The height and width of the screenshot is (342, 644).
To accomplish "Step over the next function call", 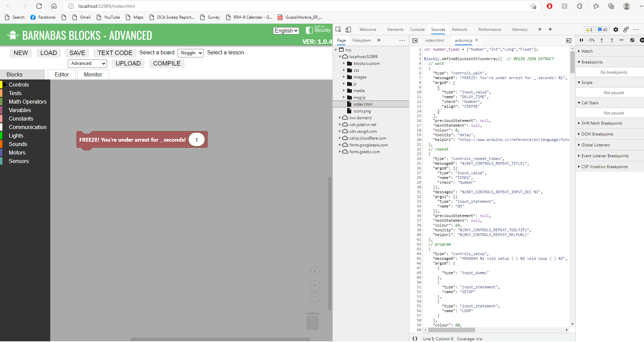I will pos(591,40).
